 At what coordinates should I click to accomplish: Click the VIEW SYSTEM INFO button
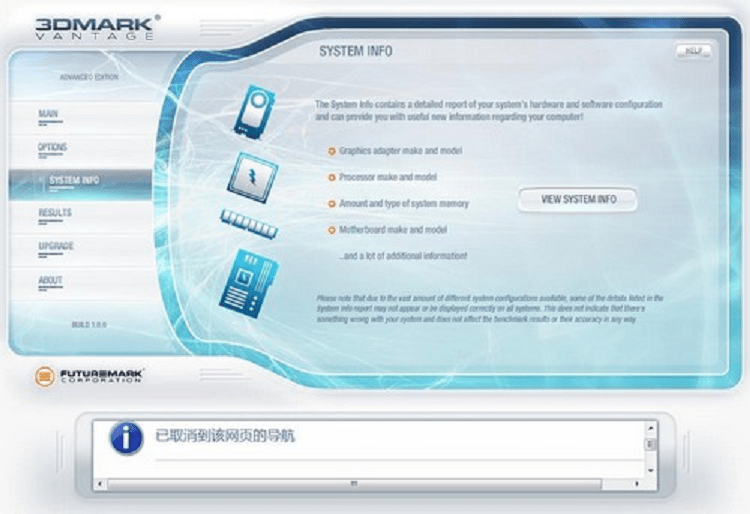pyautogui.click(x=578, y=199)
